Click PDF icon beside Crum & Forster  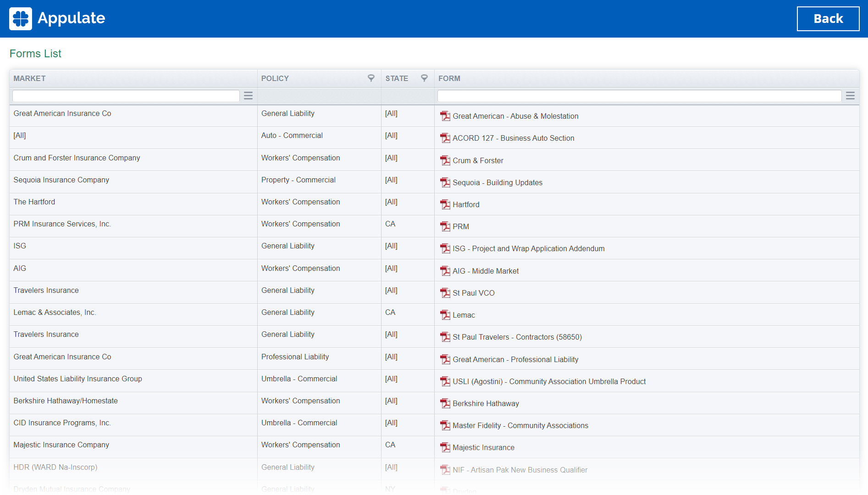coord(445,160)
